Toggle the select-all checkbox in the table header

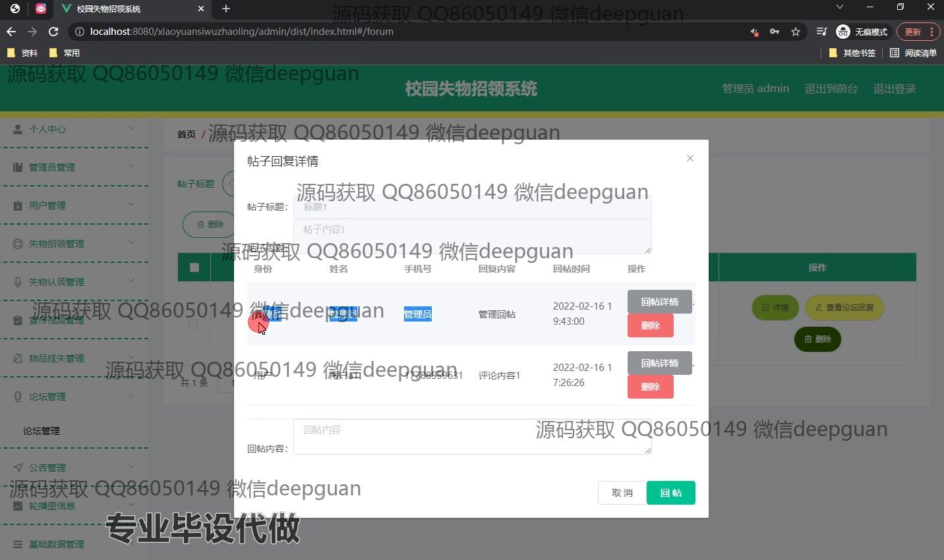pos(194,267)
